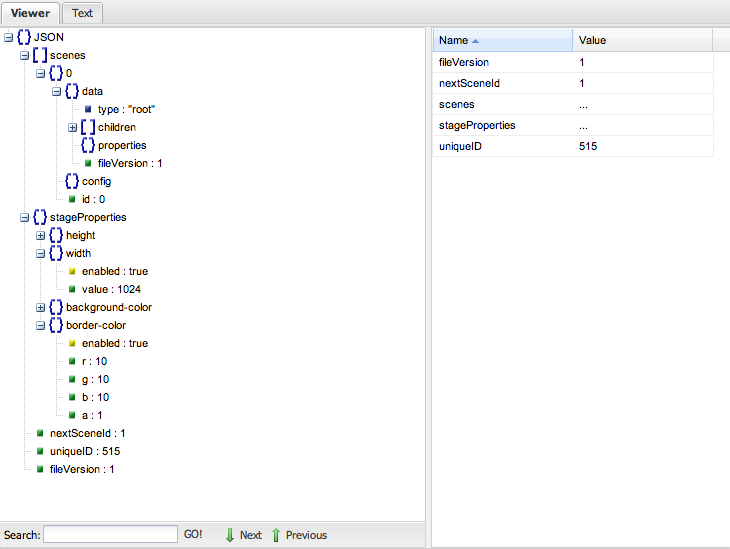
Task: Click the data object braces icon
Action: (72, 91)
